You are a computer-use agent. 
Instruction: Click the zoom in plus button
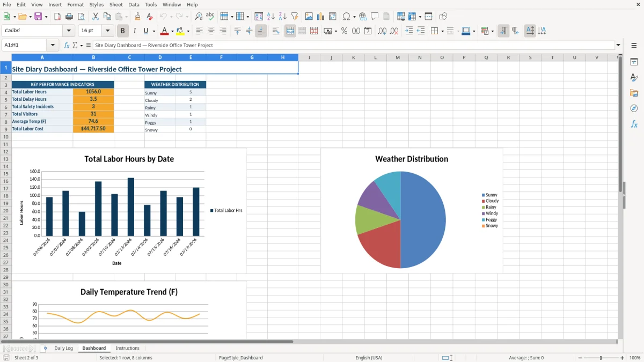pos(623,358)
